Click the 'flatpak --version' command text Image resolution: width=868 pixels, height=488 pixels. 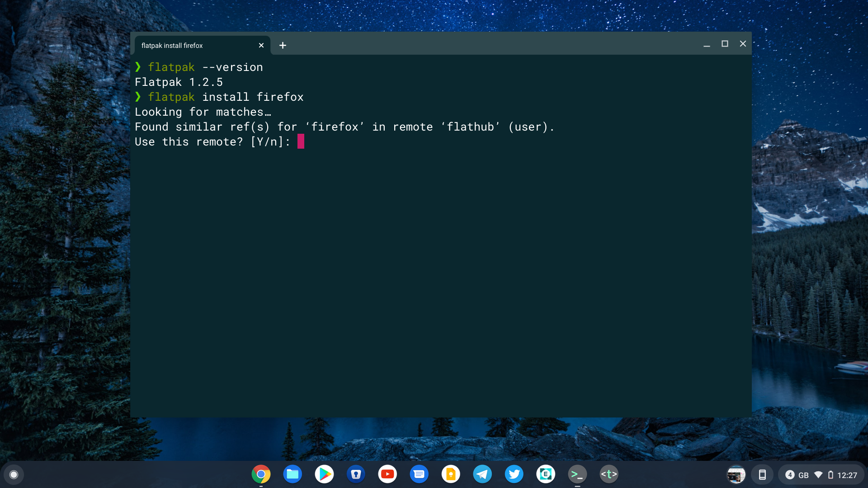[x=206, y=67]
